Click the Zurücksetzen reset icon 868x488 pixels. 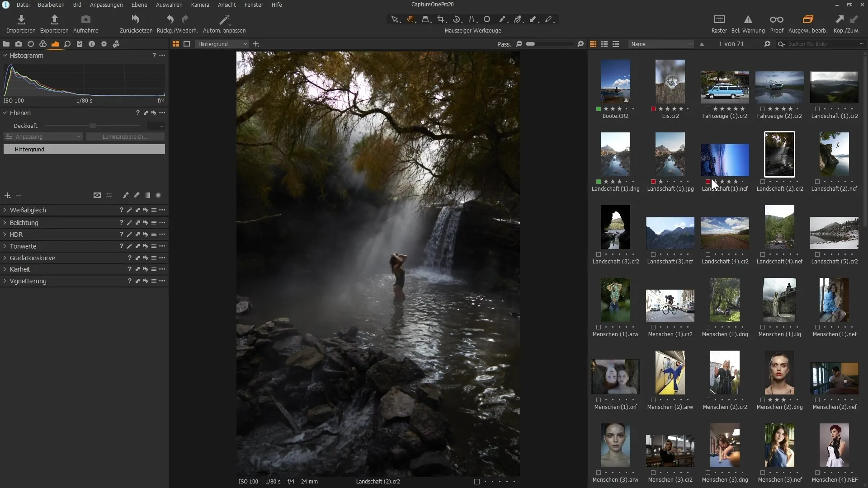(x=136, y=19)
